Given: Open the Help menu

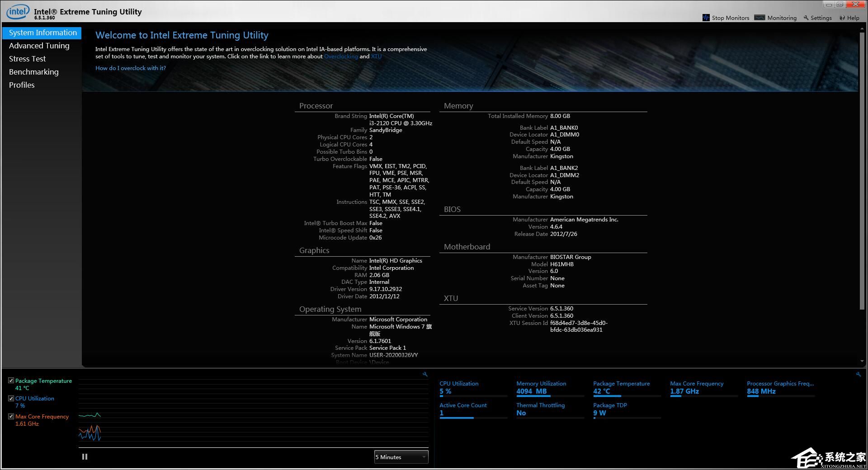Looking at the screenshot, I should [x=849, y=18].
